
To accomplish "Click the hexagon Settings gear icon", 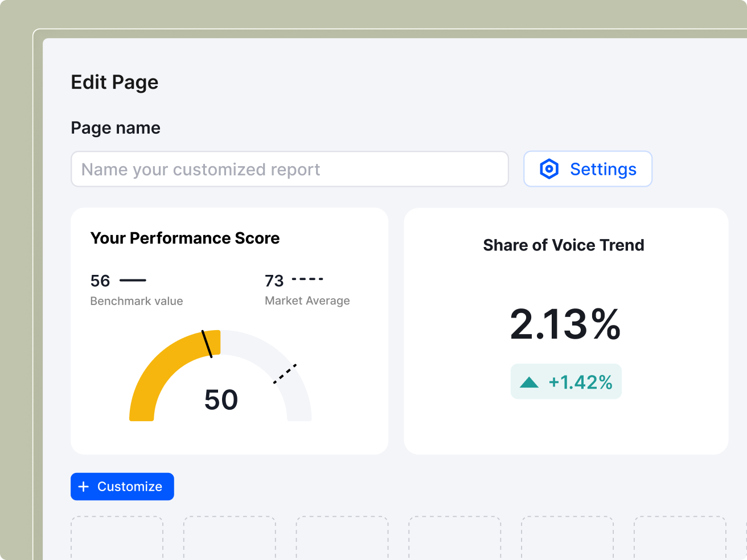I will coord(549,169).
